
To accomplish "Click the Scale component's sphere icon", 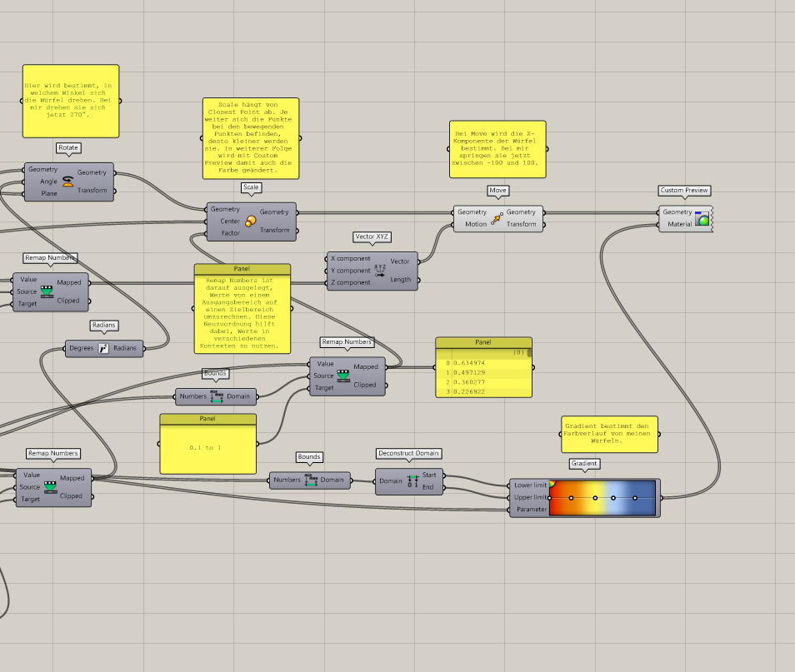I will click(x=252, y=221).
